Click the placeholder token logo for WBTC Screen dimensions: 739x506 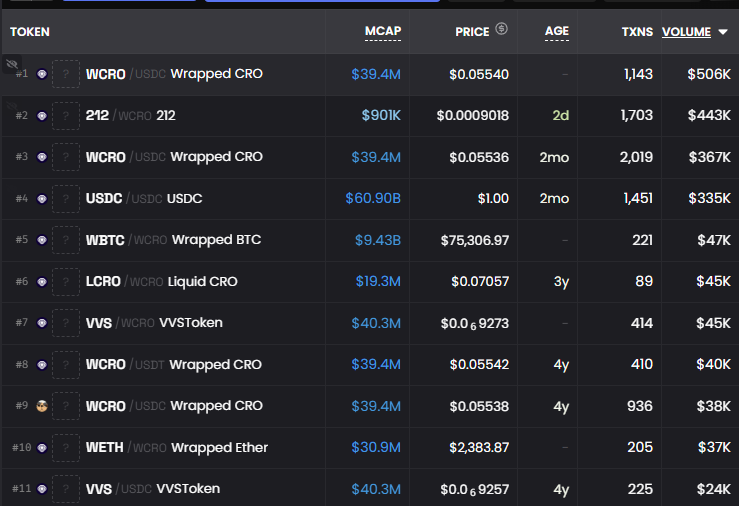66,240
